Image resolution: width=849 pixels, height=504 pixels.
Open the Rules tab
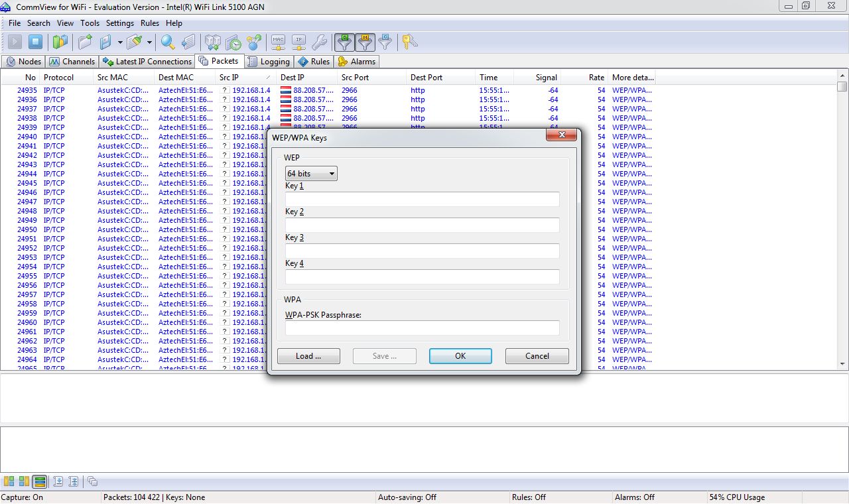[314, 62]
